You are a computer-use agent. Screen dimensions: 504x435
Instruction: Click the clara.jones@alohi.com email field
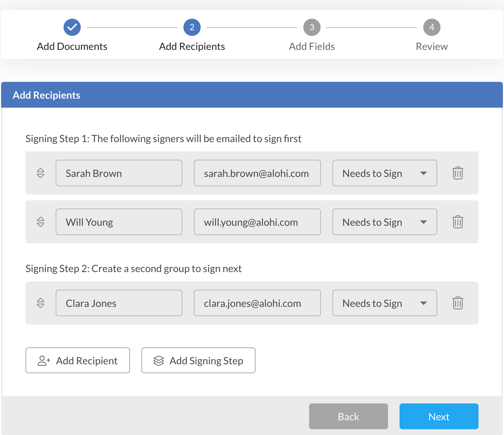pyautogui.click(x=257, y=303)
